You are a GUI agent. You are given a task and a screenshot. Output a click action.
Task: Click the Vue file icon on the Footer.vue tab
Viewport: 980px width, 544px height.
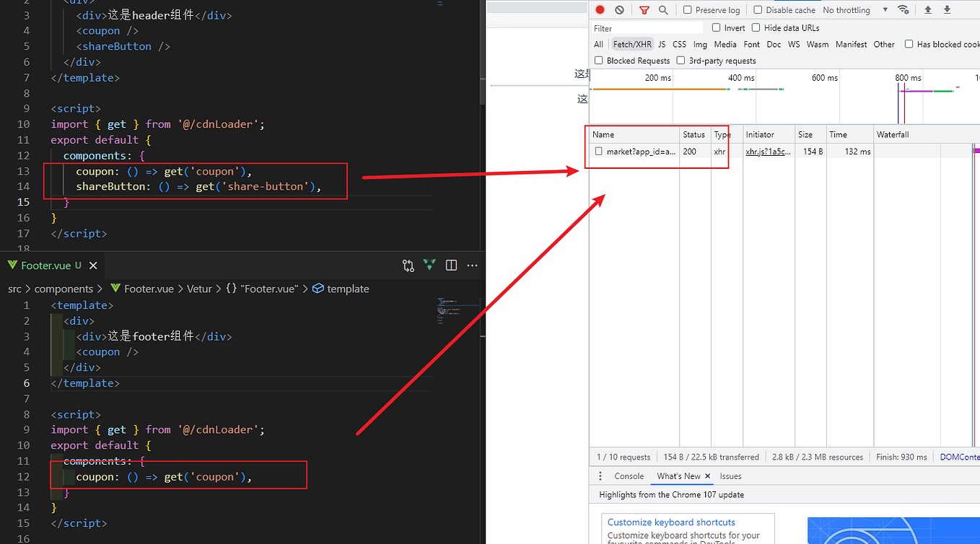[12, 266]
